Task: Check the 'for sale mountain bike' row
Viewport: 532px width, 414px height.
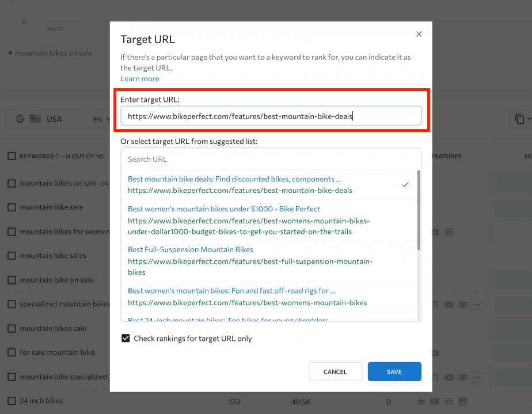Action: (x=12, y=352)
